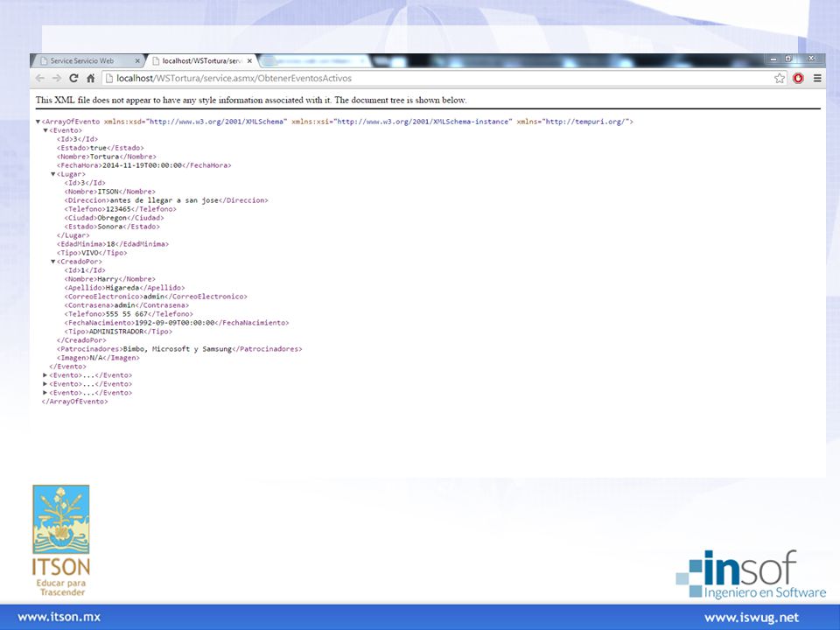The width and height of the screenshot is (840, 630).
Task: Click the Direccion antes de llegar line
Action: click(x=166, y=200)
